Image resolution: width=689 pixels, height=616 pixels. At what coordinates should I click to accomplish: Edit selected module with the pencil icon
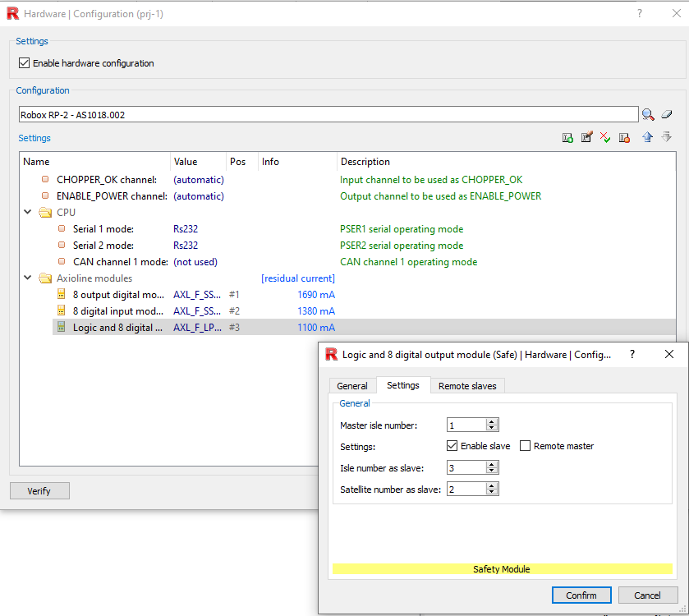pyautogui.click(x=586, y=137)
